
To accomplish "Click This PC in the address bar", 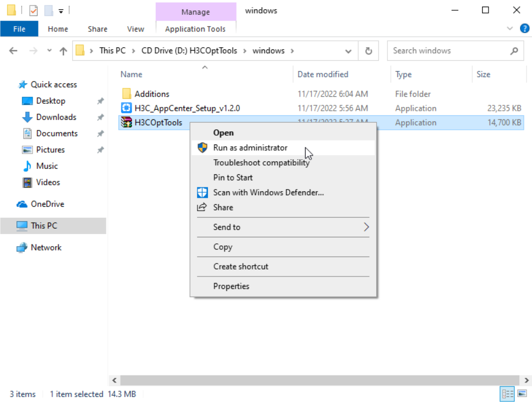I will tap(112, 51).
